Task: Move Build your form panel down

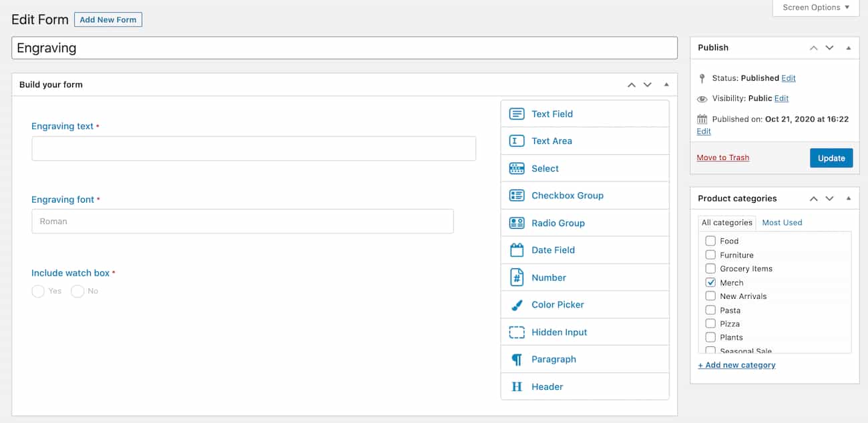Action: click(647, 85)
